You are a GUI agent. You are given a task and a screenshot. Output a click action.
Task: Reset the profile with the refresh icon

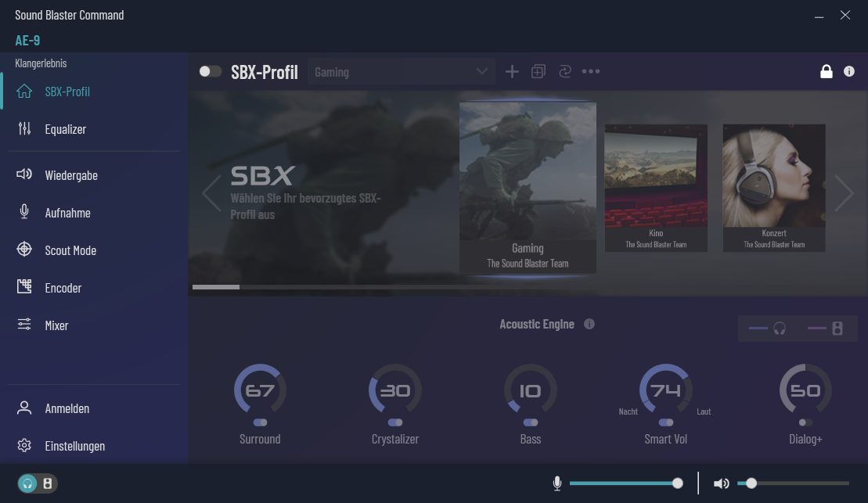(x=564, y=71)
